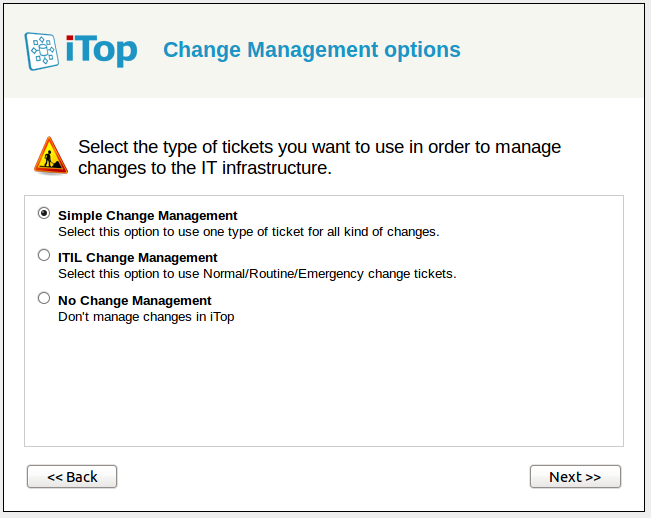
Task: Click the blank space between Back and Next
Action: (324, 477)
